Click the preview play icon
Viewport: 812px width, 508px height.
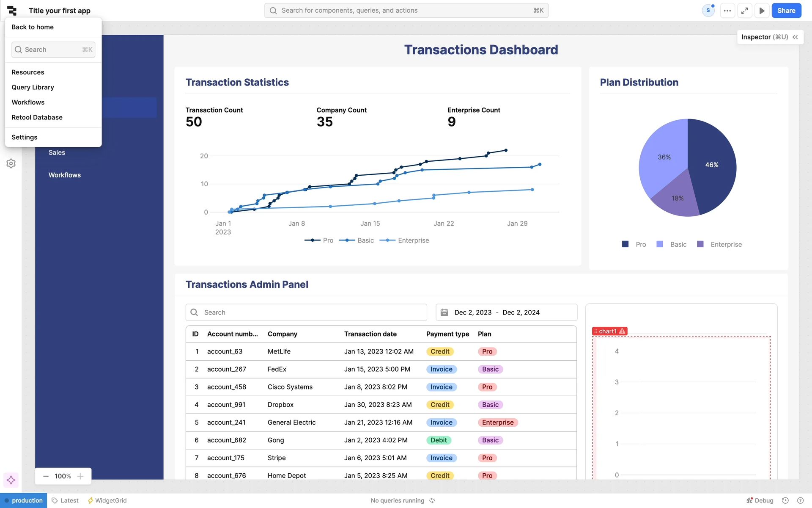click(x=762, y=11)
